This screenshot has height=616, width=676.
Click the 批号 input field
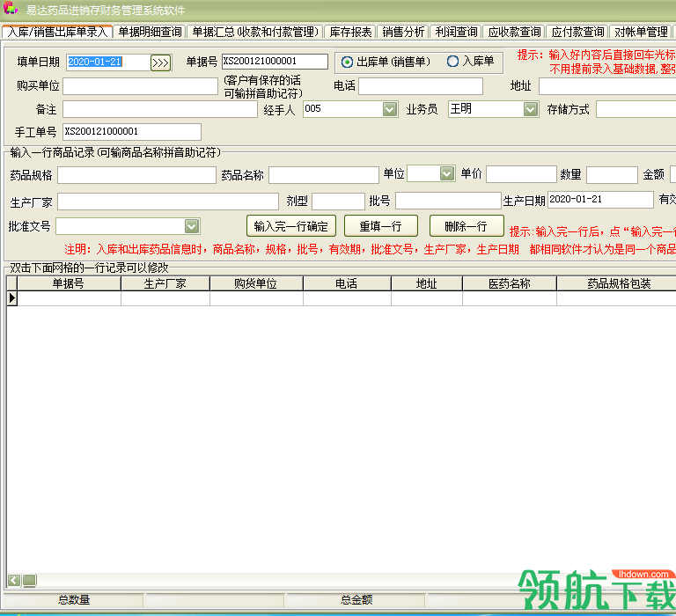[448, 201]
